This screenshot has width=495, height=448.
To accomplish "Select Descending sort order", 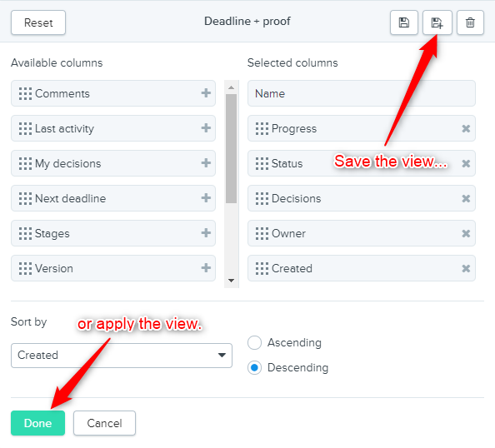I will pyautogui.click(x=254, y=367).
